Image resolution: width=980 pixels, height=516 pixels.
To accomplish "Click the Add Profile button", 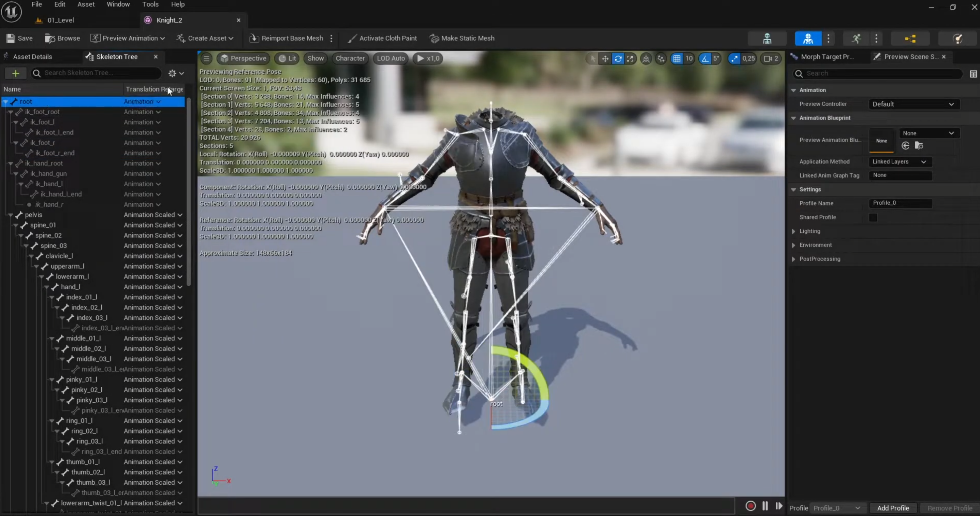I will [892, 508].
